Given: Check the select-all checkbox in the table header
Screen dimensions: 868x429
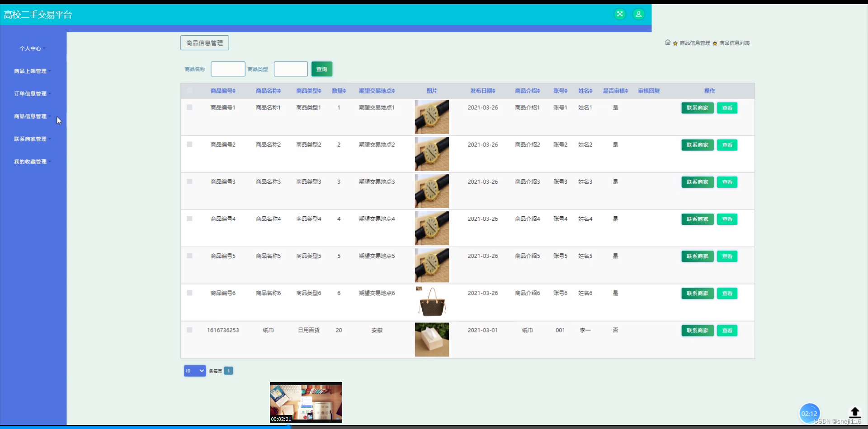Looking at the screenshot, I should pyautogui.click(x=189, y=90).
